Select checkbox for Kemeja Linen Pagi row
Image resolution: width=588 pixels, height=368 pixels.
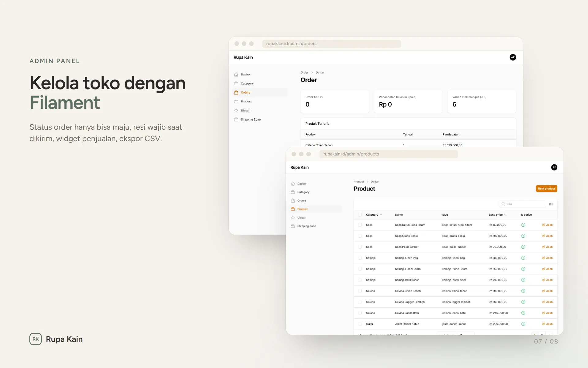pos(360,258)
